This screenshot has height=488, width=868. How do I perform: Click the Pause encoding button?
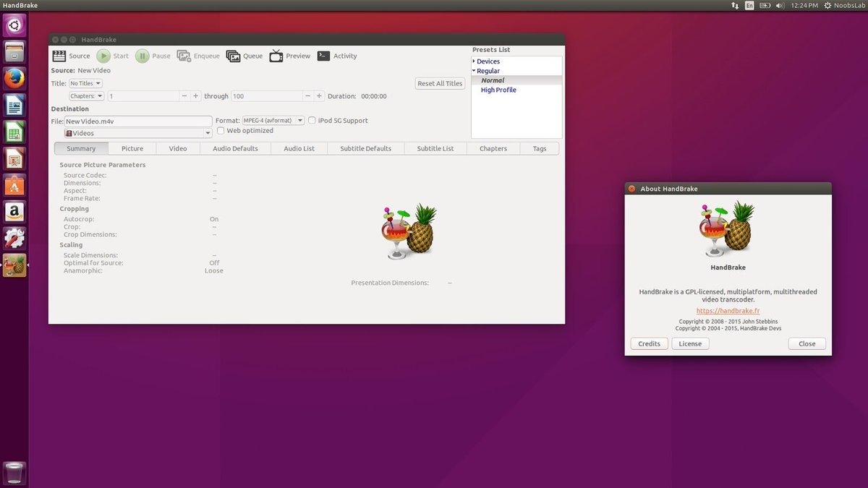(x=153, y=56)
